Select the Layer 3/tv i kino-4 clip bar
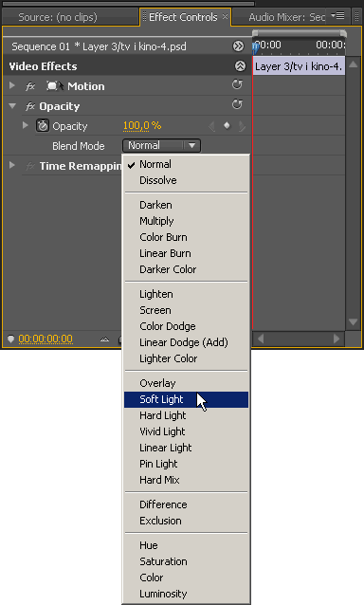Viewport: 364px width, 605px height. coord(299,66)
